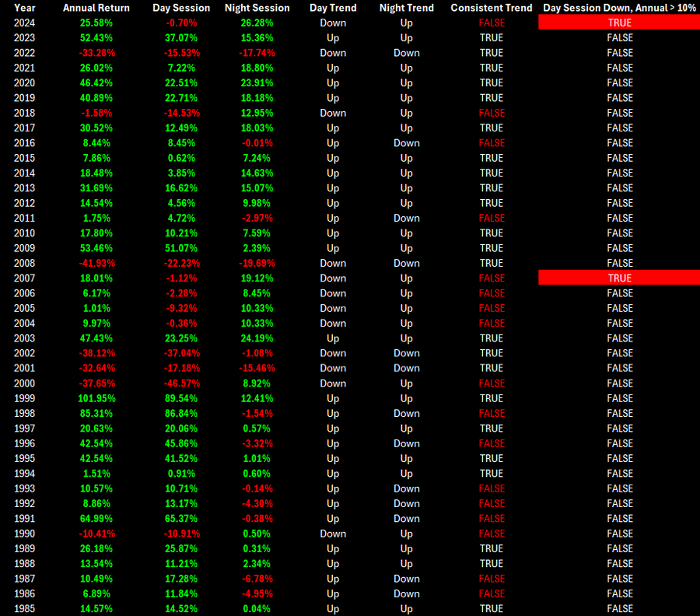
Task: Select annual return 101.95%
Action: 96,398
